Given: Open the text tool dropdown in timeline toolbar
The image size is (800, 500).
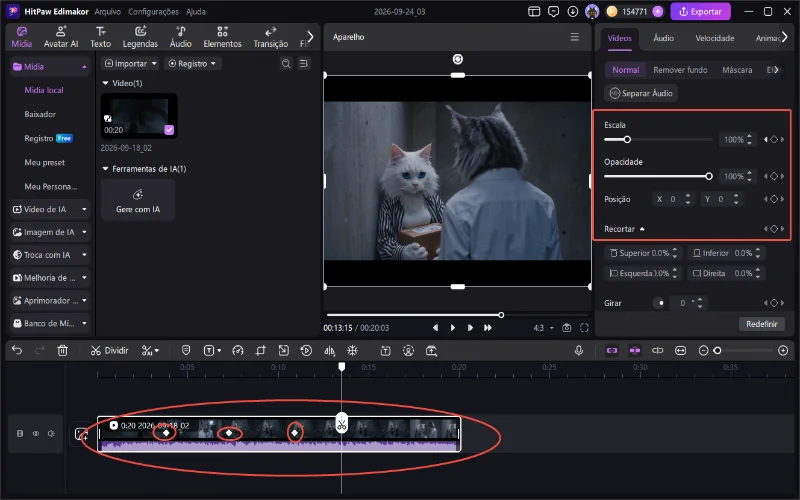Looking at the screenshot, I should pyautogui.click(x=212, y=351).
